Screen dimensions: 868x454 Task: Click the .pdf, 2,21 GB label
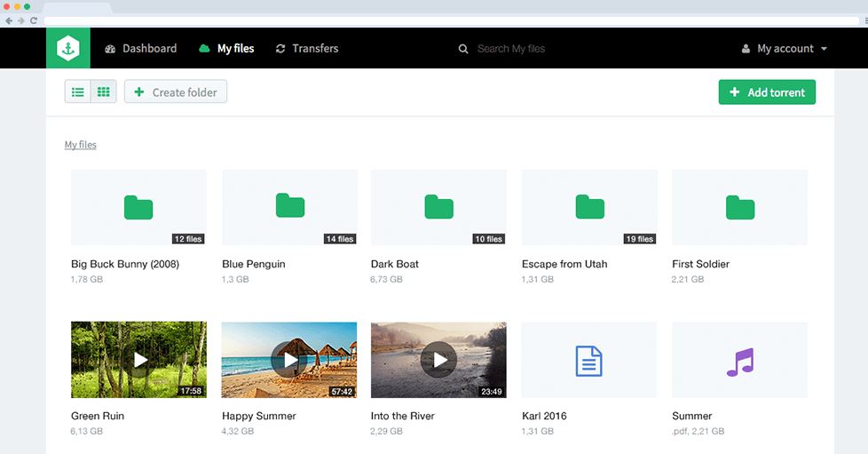point(698,431)
